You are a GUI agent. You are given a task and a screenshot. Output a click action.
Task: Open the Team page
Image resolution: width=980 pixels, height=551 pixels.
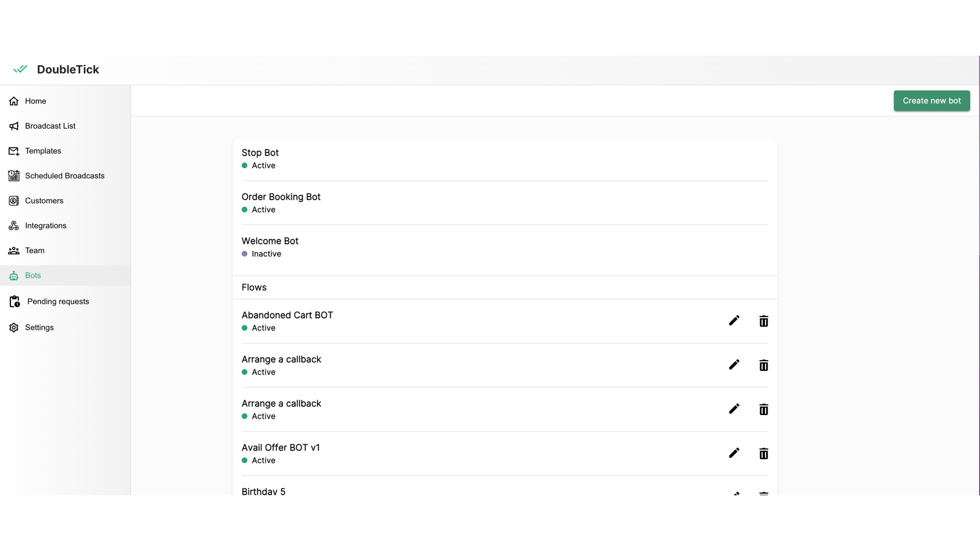coord(34,250)
